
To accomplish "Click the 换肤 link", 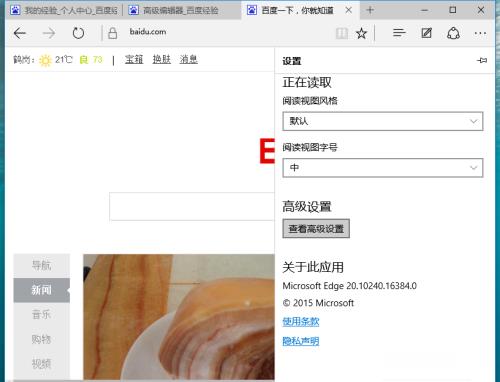I will coord(162,59).
